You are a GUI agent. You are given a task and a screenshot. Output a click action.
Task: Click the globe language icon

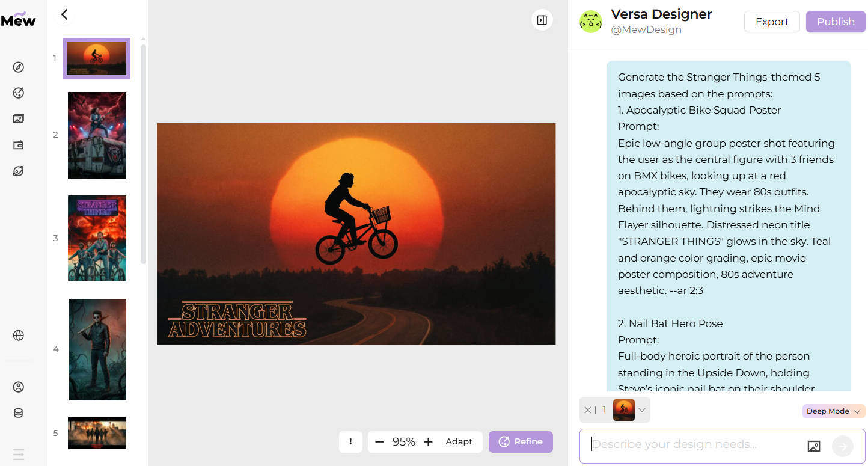19,336
